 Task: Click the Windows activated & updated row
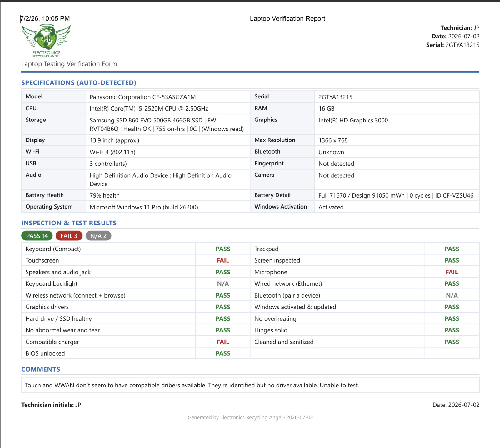tap(365, 307)
